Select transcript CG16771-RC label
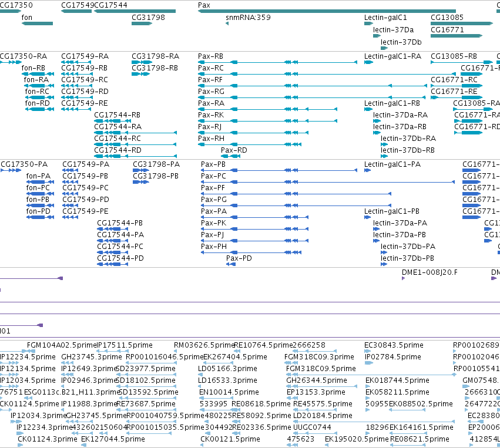 click(454, 80)
